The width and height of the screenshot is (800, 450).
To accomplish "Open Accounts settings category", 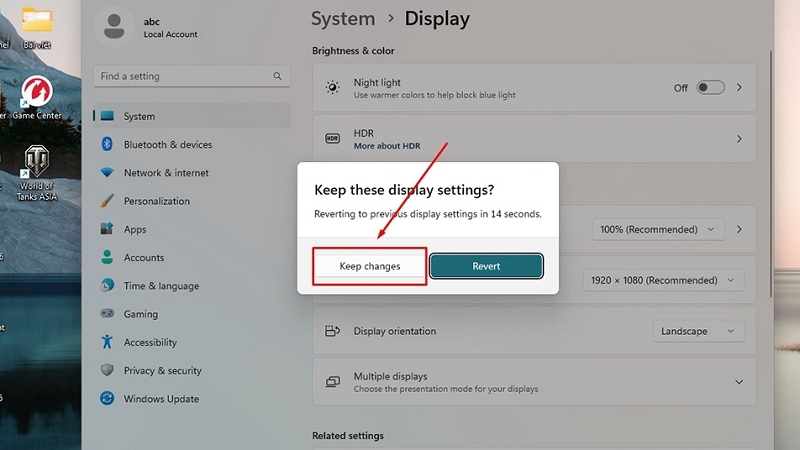I will point(192,257).
